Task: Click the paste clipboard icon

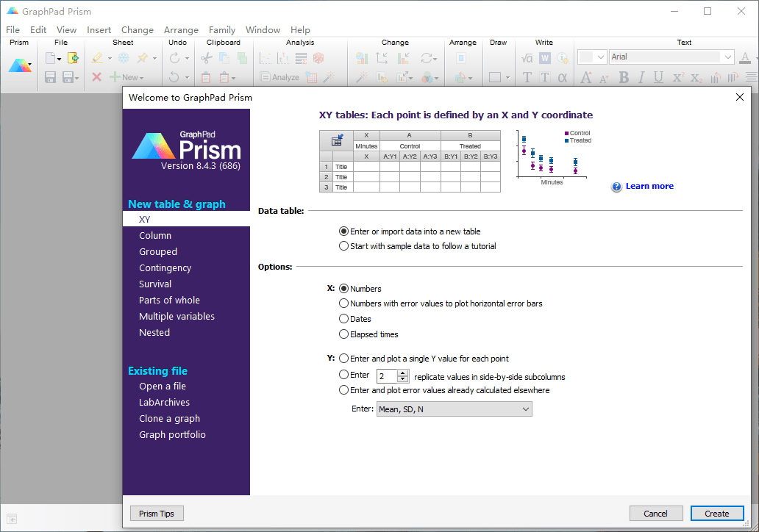Action: [206, 77]
